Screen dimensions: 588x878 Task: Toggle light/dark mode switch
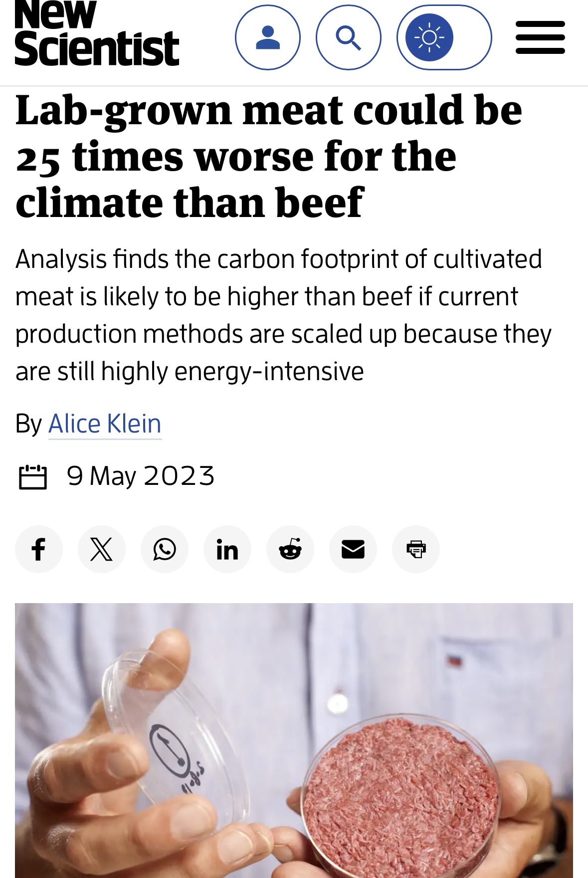point(444,37)
